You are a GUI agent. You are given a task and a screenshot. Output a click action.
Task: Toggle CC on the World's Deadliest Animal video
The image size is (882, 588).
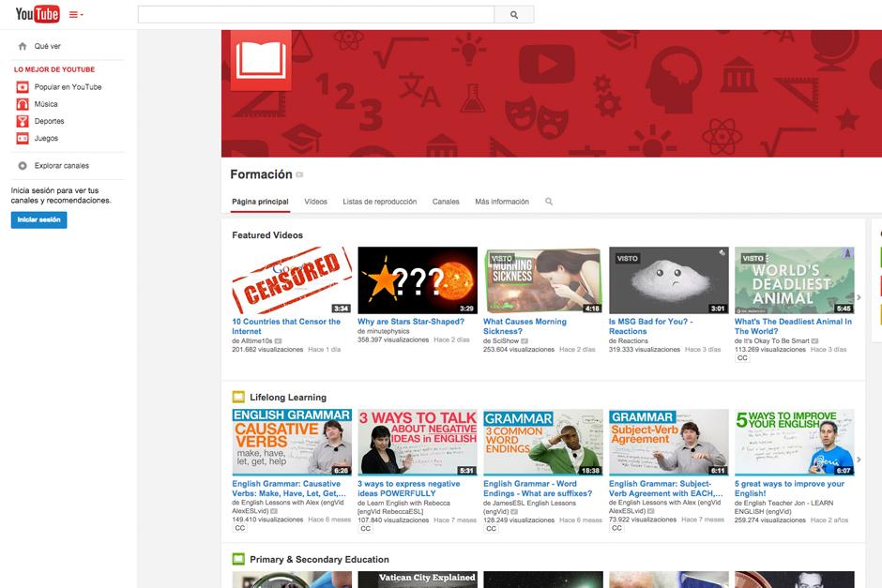click(741, 358)
